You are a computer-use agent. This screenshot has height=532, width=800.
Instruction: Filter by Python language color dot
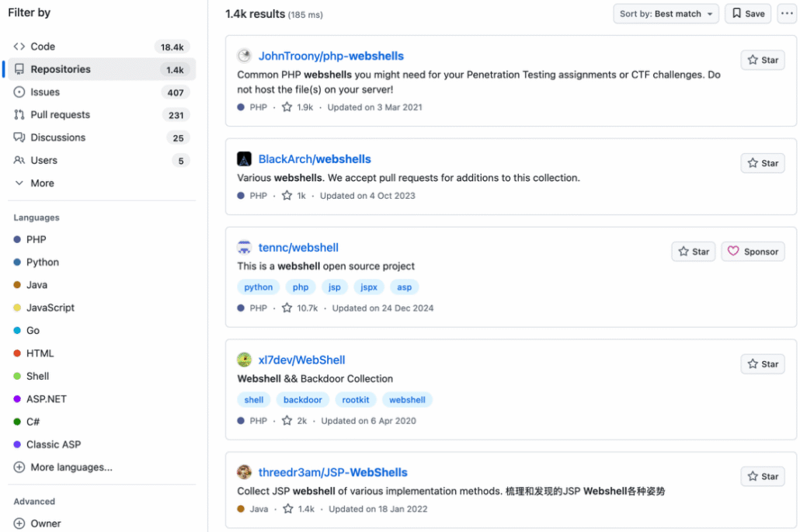tap(17, 263)
